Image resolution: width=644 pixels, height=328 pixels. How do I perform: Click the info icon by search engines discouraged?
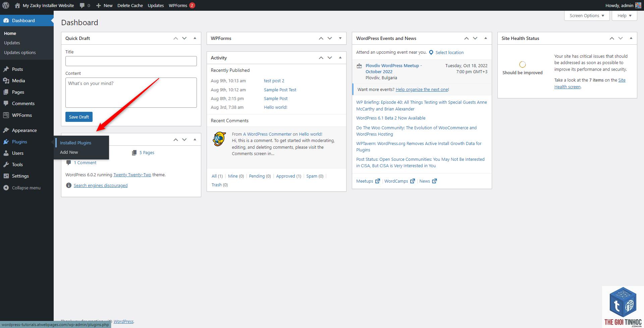[x=69, y=185]
